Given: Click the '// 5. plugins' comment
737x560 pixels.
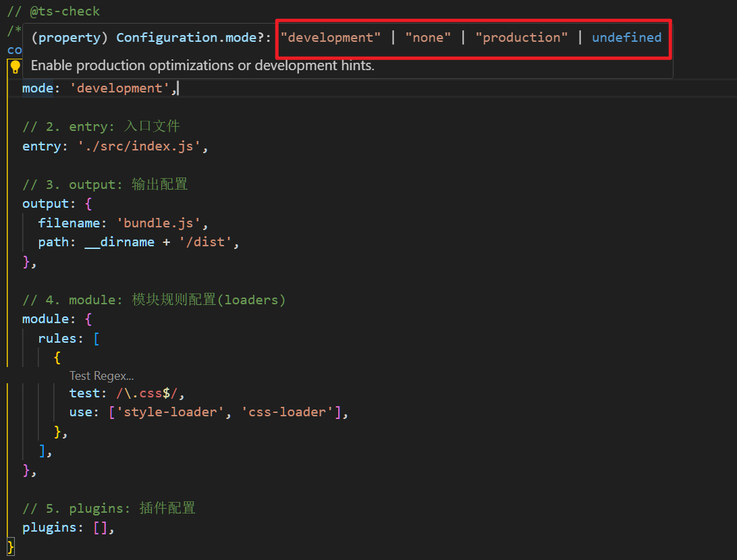Looking at the screenshot, I should tap(109, 508).
